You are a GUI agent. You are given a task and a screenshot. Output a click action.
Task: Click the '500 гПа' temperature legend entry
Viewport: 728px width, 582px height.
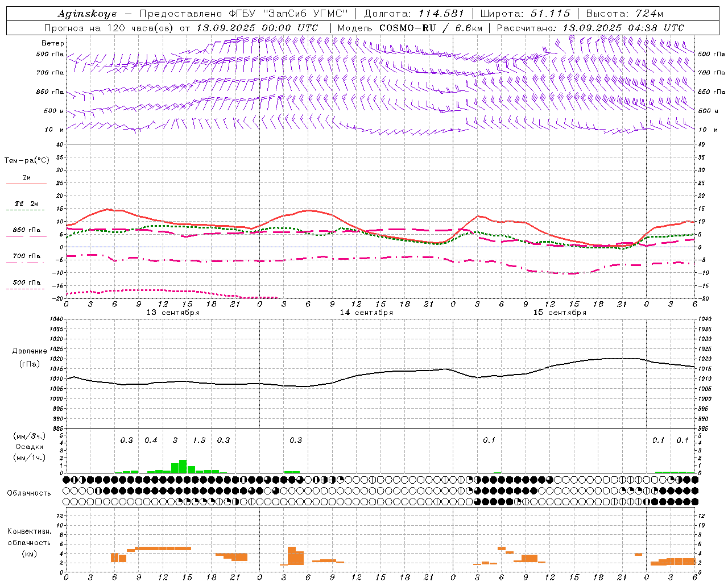27,282
